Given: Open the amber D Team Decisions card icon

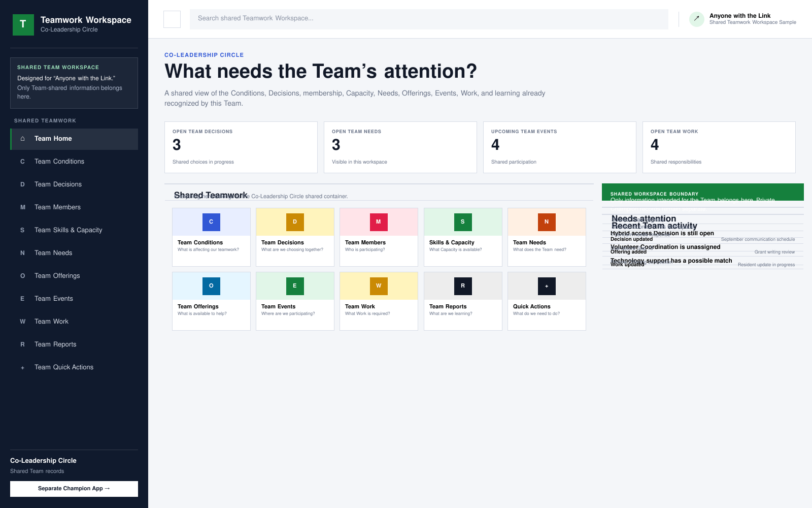Looking at the screenshot, I should 295,222.
